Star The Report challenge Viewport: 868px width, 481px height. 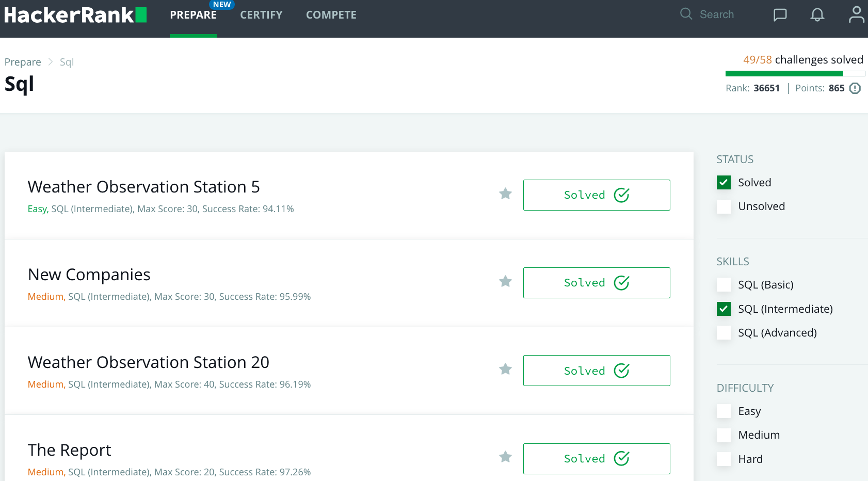pos(505,457)
